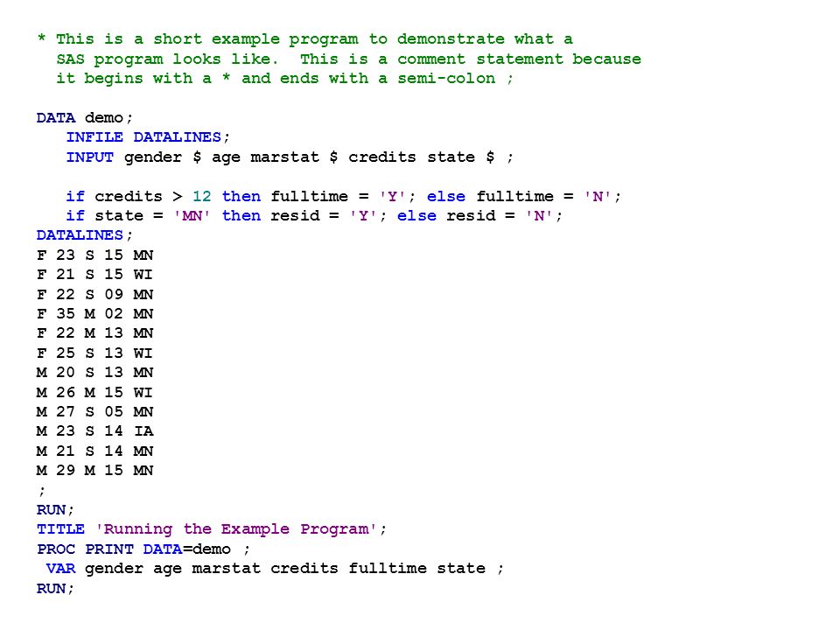Click the 'MN' string in the state condition
This screenshot has width=840, height=630.
tap(192, 215)
